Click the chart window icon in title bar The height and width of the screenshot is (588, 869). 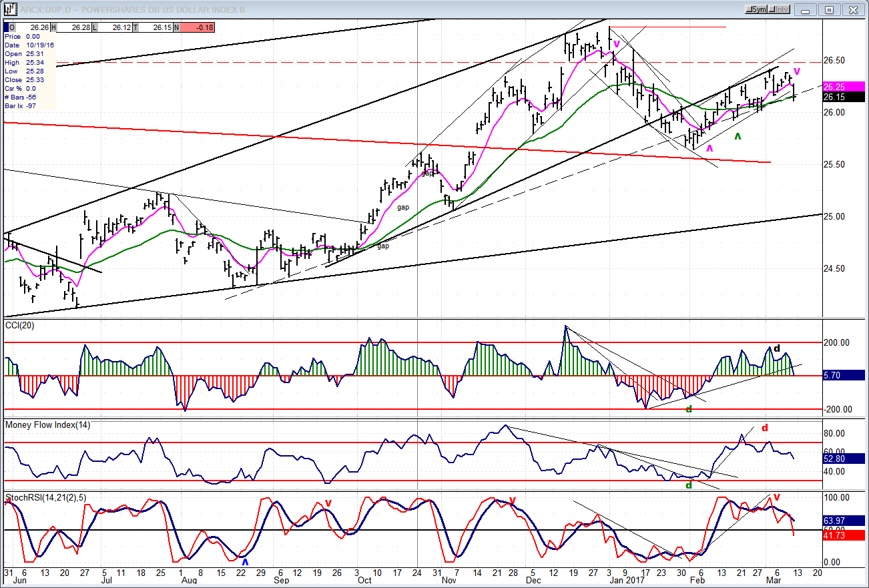click(9, 10)
